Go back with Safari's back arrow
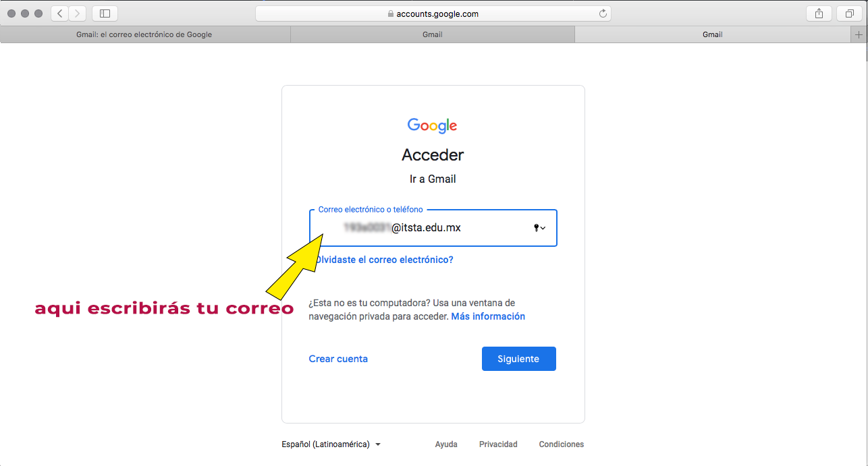This screenshot has width=868, height=466. click(x=60, y=13)
